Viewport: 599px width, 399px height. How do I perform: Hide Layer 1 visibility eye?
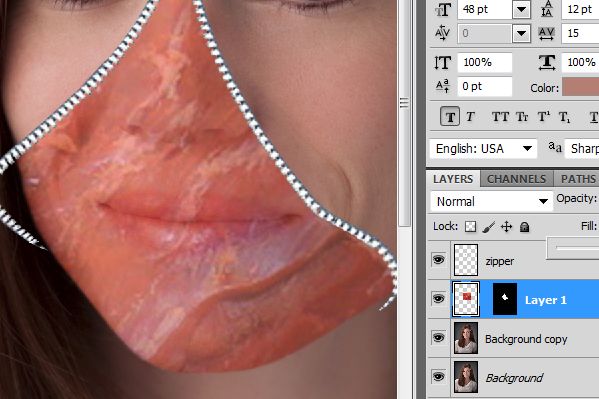click(439, 298)
